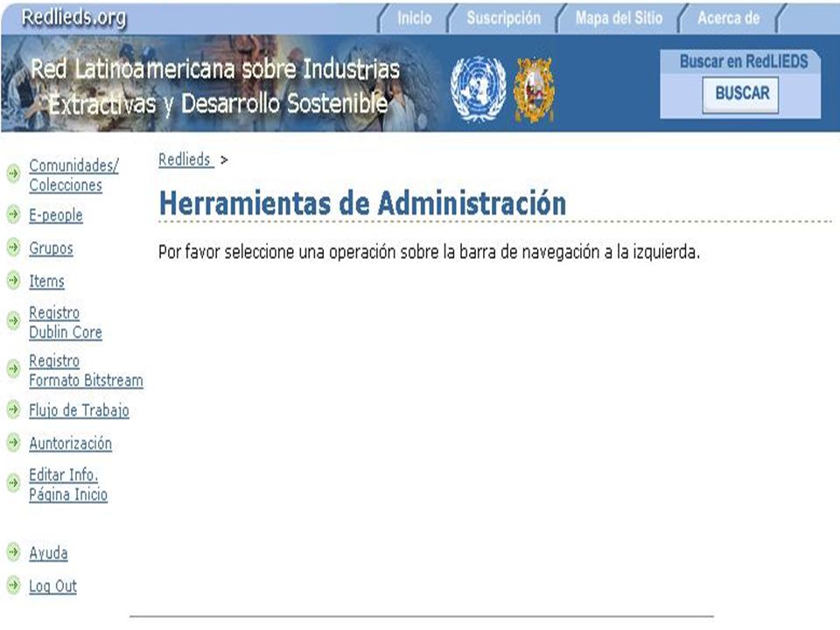Go to the Grupos link
The height and width of the screenshot is (630, 840).
click(51, 248)
